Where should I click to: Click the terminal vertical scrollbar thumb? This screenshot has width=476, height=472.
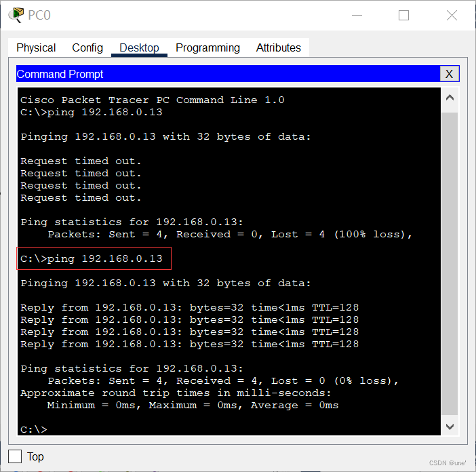[450, 264]
